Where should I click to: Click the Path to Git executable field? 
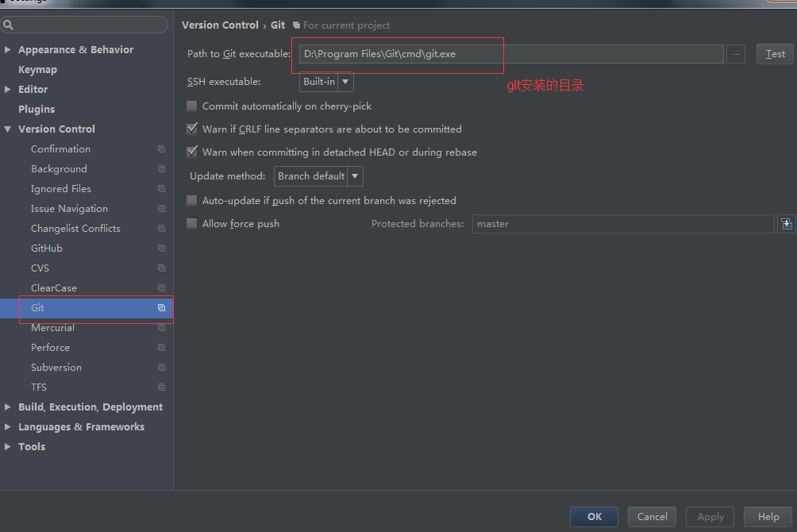click(511, 54)
